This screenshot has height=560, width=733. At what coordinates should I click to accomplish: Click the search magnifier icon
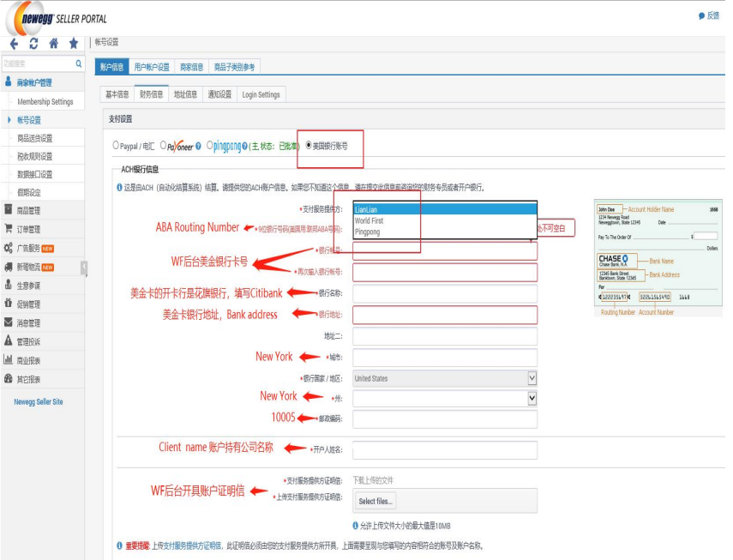[x=79, y=63]
